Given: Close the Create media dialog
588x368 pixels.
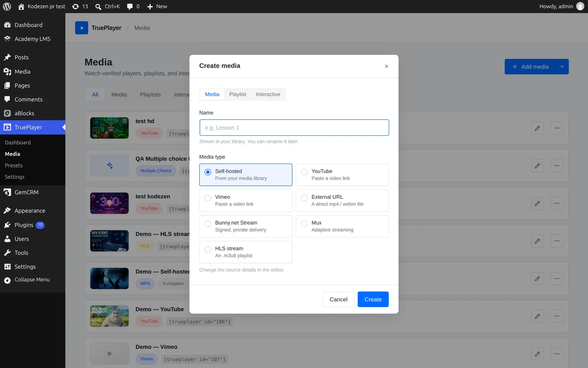Looking at the screenshot, I should point(386,66).
